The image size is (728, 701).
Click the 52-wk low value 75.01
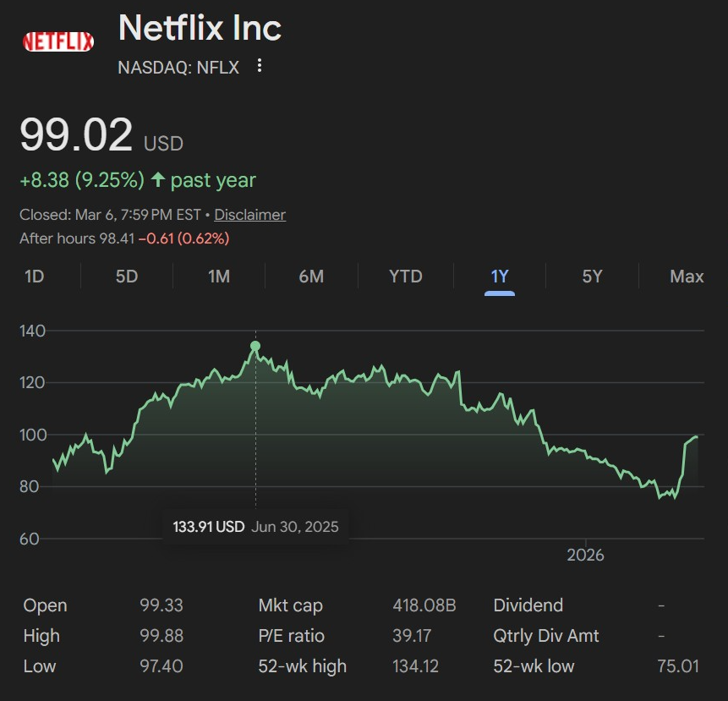[x=678, y=666]
